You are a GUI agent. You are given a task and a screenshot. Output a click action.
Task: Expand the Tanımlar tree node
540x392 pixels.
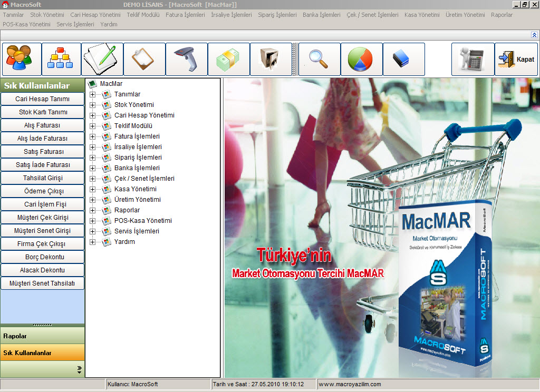(x=93, y=94)
